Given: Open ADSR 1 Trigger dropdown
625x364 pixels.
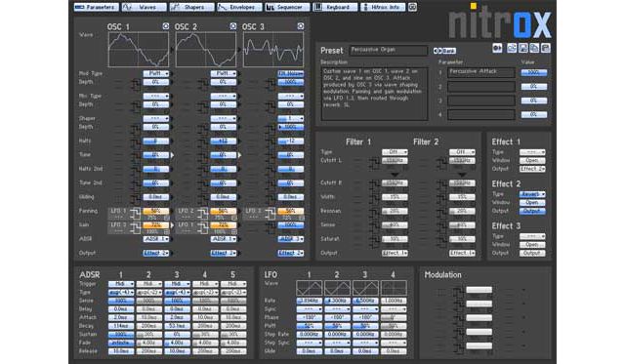Looking at the screenshot, I should [121, 284].
